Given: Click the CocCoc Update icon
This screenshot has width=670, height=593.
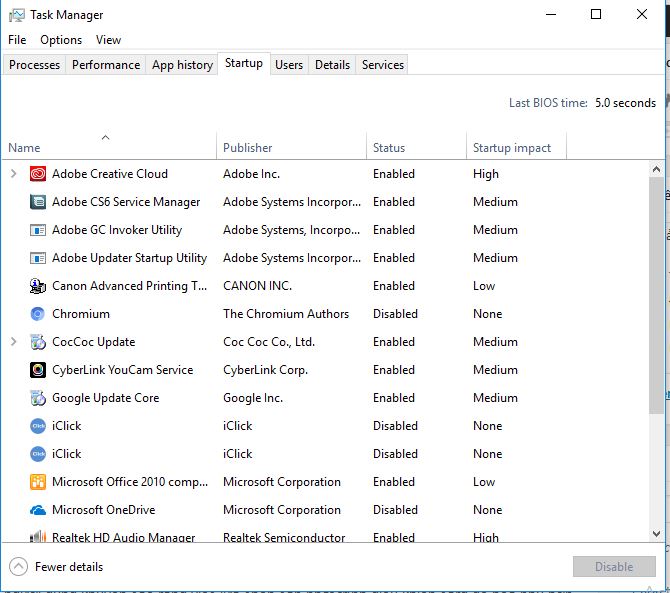Looking at the screenshot, I should 38,342.
